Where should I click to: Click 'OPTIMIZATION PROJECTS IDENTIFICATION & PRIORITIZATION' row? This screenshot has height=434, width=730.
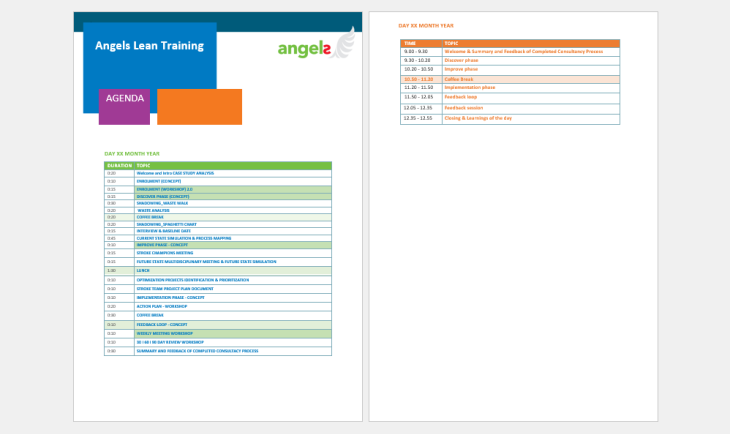tap(218, 280)
